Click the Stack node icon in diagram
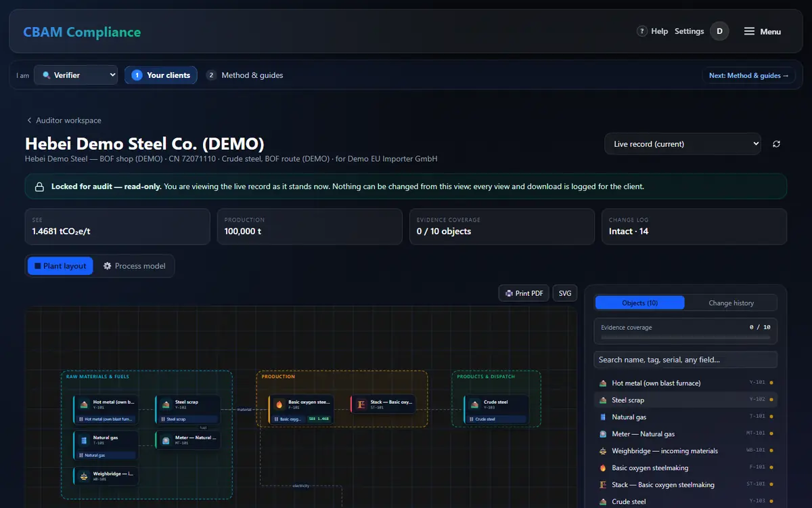The image size is (812, 508). pos(361,404)
